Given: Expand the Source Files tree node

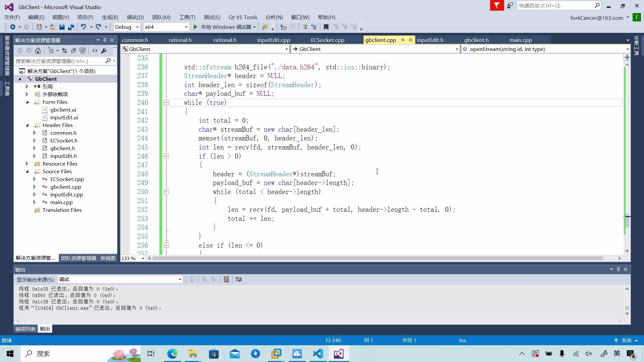Looking at the screenshot, I should click(x=27, y=171).
